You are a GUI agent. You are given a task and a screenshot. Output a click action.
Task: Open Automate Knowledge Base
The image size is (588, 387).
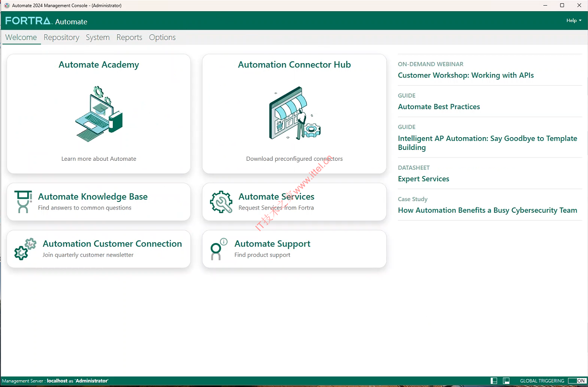click(93, 197)
